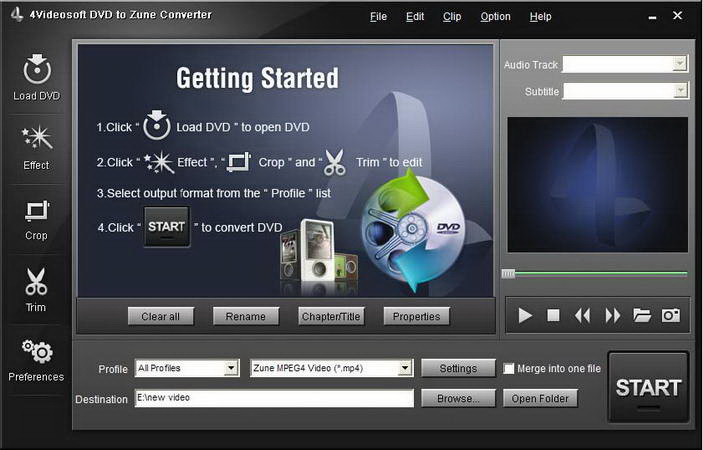Click the Open Folder button
The height and width of the screenshot is (450, 703).
pos(540,398)
